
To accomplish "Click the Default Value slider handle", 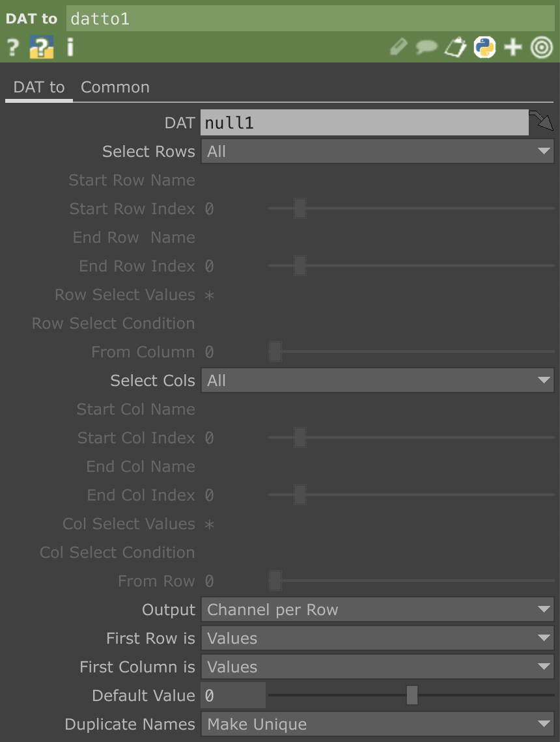I will coord(412,695).
